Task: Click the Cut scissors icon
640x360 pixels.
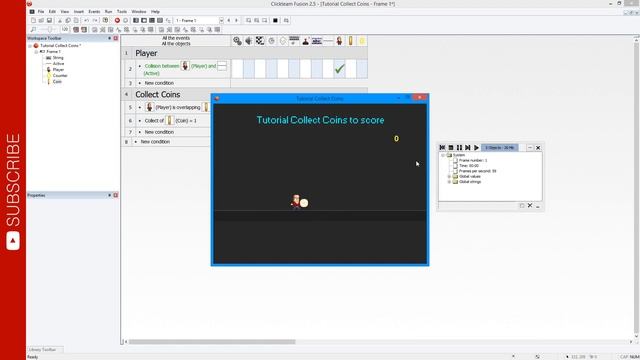Action: click(60, 20)
